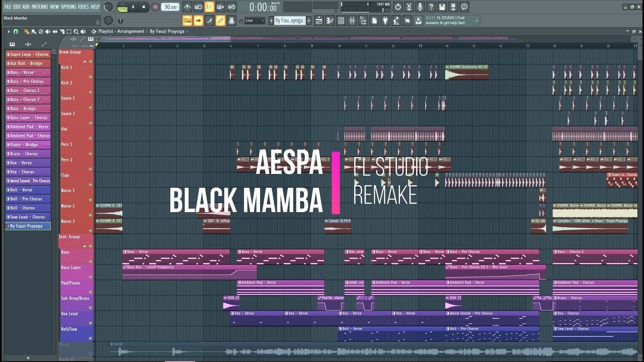Add a new pattern with plus button
The width and height of the screenshot is (644, 362).
(x=309, y=21)
